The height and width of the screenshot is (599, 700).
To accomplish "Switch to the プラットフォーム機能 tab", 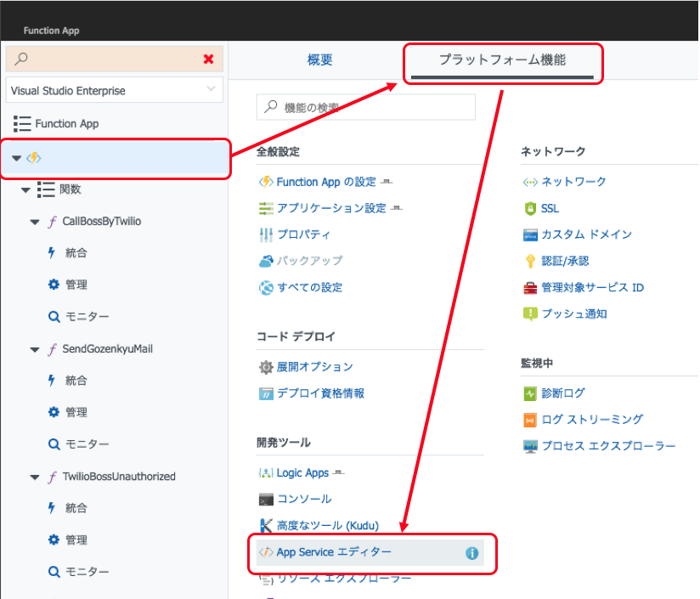I will (503, 59).
